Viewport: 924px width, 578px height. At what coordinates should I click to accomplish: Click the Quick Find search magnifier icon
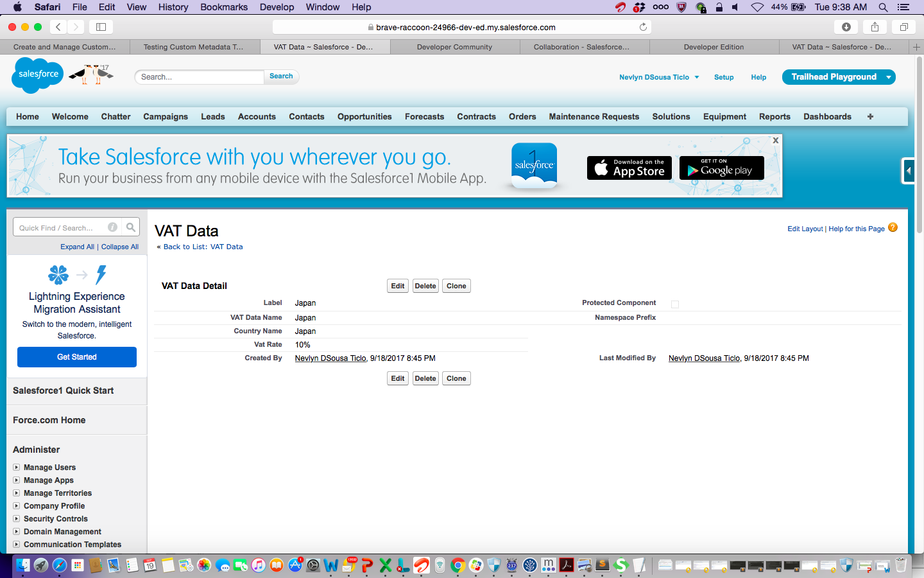point(131,227)
